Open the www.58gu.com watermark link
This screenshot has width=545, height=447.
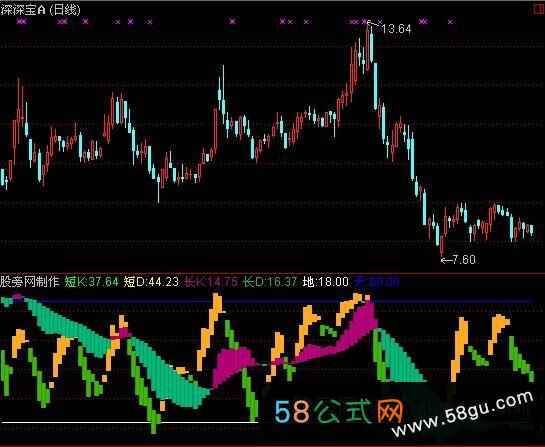tap(462, 414)
